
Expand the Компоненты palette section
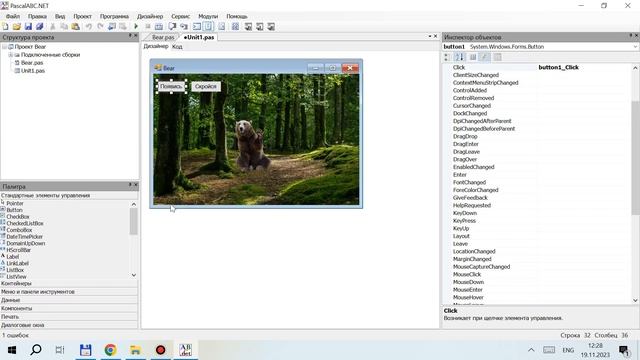pos(69,309)
